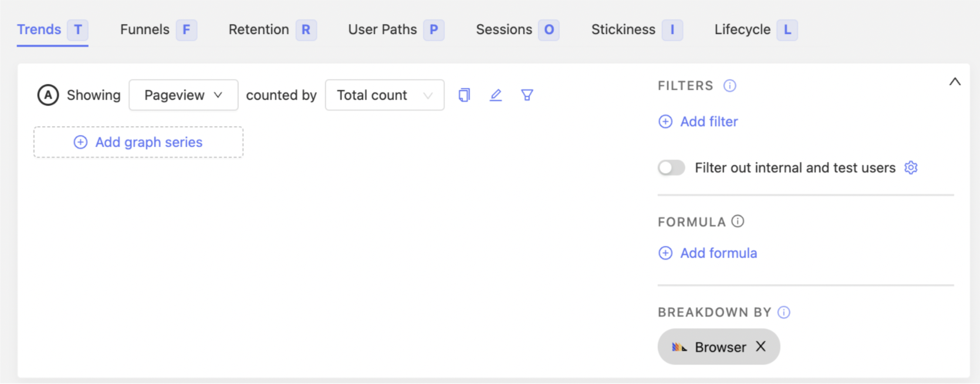This screenshot has height=384, width=980.
Task: Click the Browser breakdown chip
Action: tap(710, 347)
